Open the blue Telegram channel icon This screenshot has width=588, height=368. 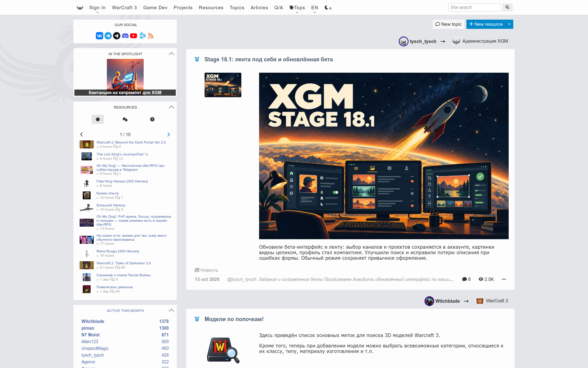pos(108,36)
